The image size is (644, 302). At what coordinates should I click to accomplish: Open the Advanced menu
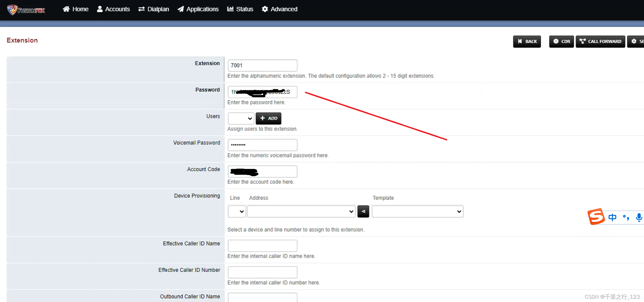[279, 9]
